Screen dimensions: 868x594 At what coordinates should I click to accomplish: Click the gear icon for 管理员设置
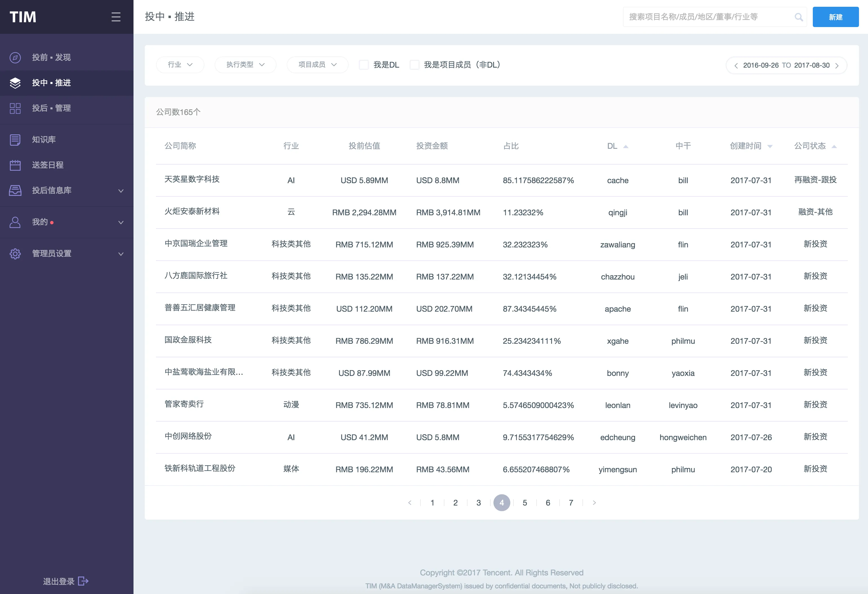15,254
